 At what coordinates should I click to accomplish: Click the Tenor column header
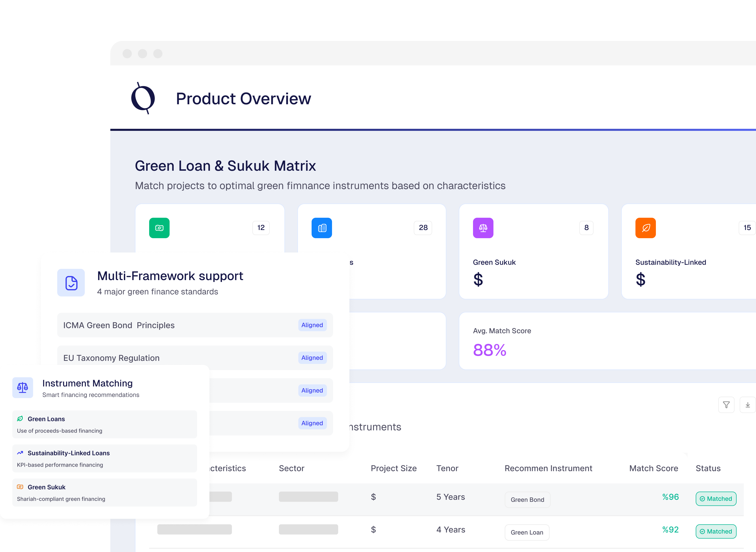(447, 468)
